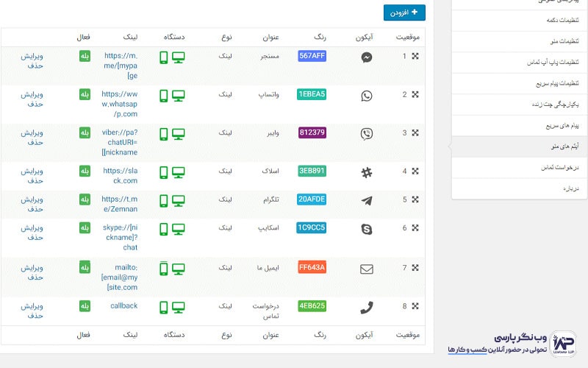Click the mobile device icon in email row
The width and height of the screenshot is (588, 368).
(x=163, y=269)
